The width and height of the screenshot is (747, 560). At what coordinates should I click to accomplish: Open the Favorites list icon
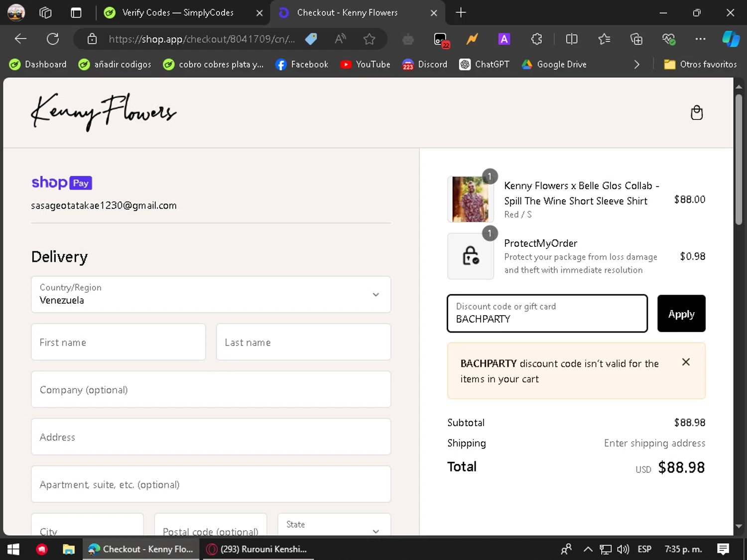coord(604,39)
